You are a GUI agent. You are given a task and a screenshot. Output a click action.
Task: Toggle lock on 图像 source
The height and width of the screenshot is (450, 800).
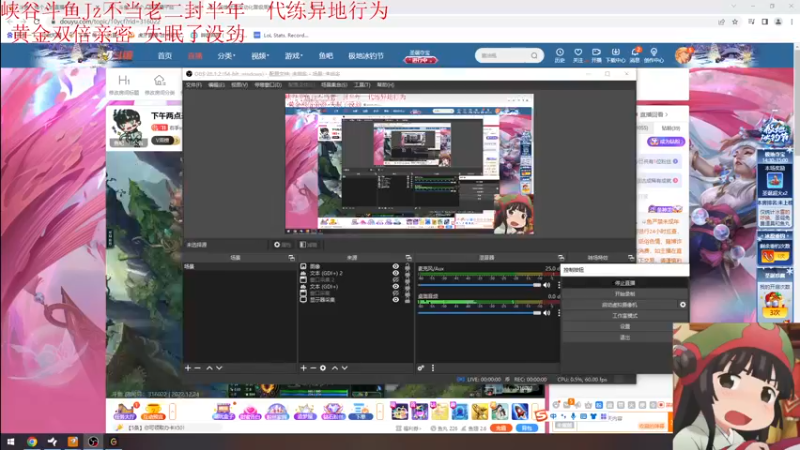tap(407, 266)
